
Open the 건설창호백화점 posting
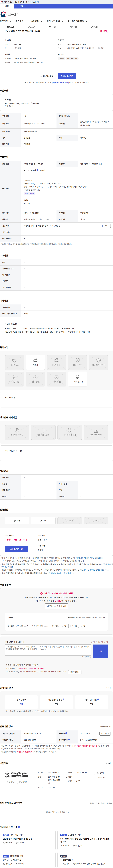pyautogui.click(x=67, y=860)
